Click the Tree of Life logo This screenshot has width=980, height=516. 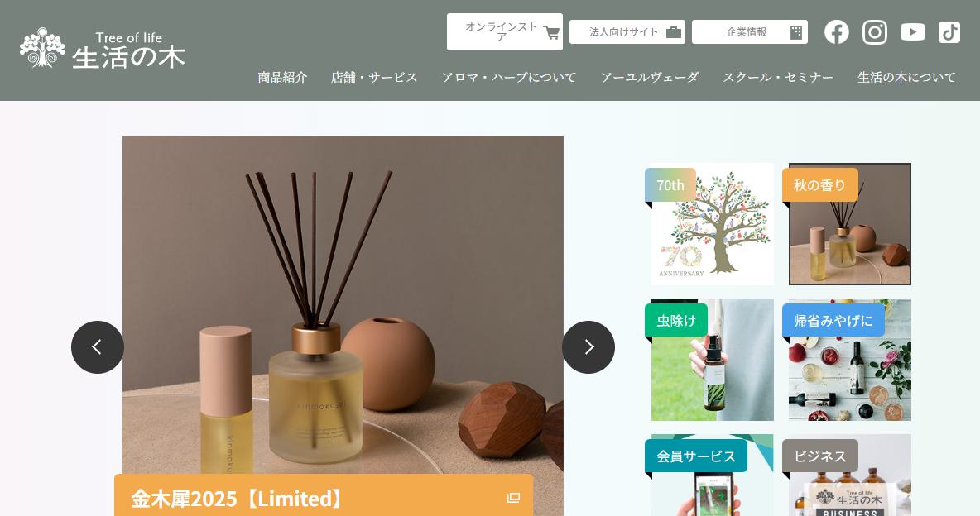click(x=103, y=49)
